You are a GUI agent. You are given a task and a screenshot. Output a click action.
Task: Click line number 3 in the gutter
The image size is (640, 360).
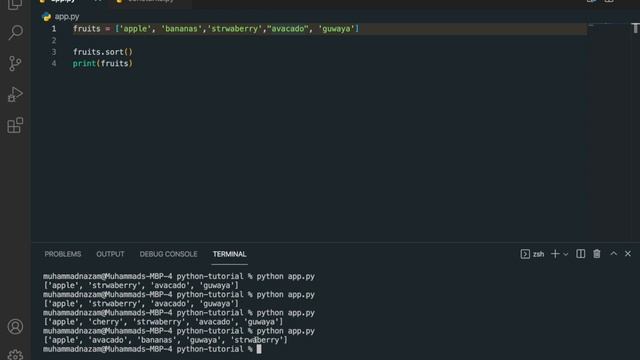53,52
